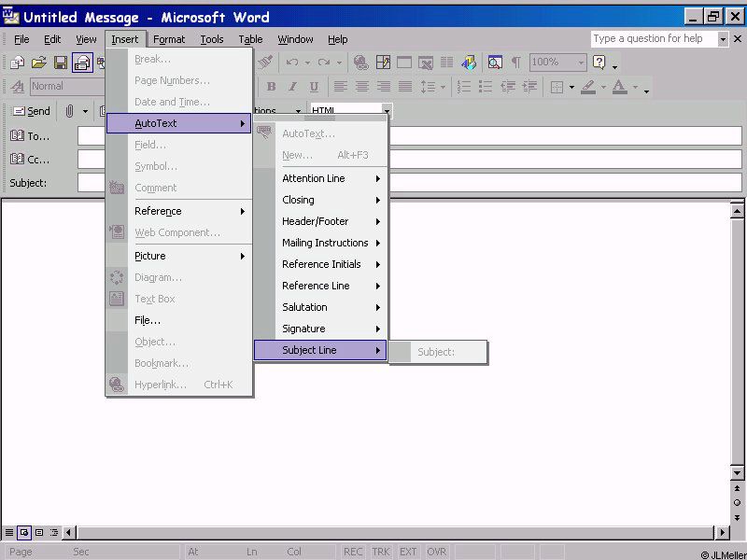Open the To address book icon
The height and width of the screenshot is (560, 747).
pos(18,136)
